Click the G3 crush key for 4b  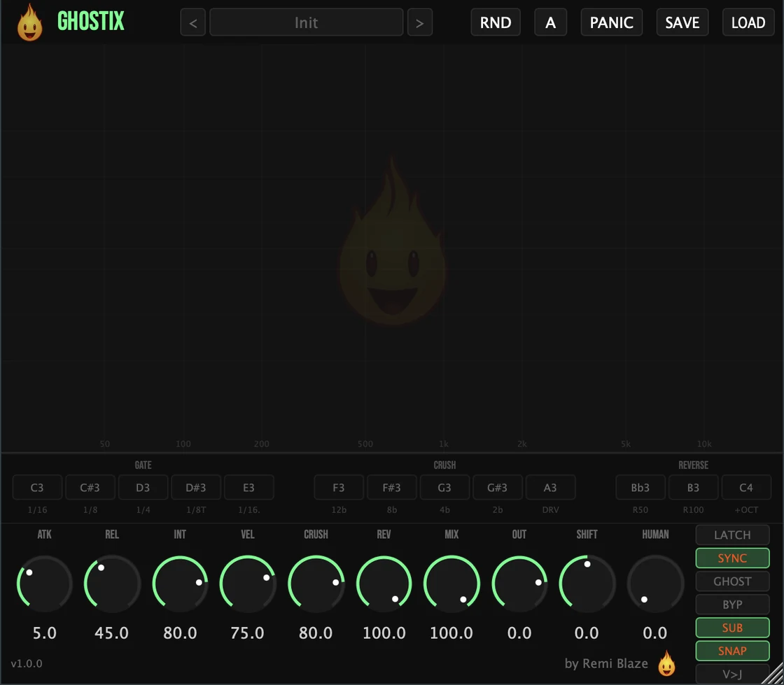(x=444, y=488)
